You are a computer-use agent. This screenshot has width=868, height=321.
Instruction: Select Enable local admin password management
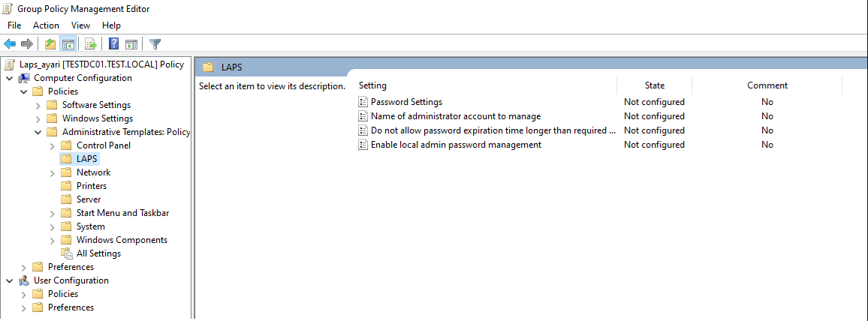pos(456,145)
